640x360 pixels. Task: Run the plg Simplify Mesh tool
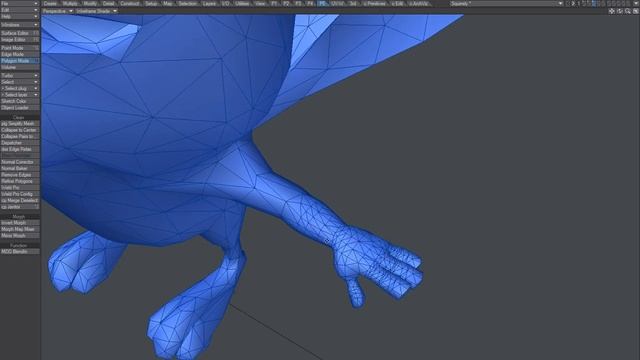[20, 123]
